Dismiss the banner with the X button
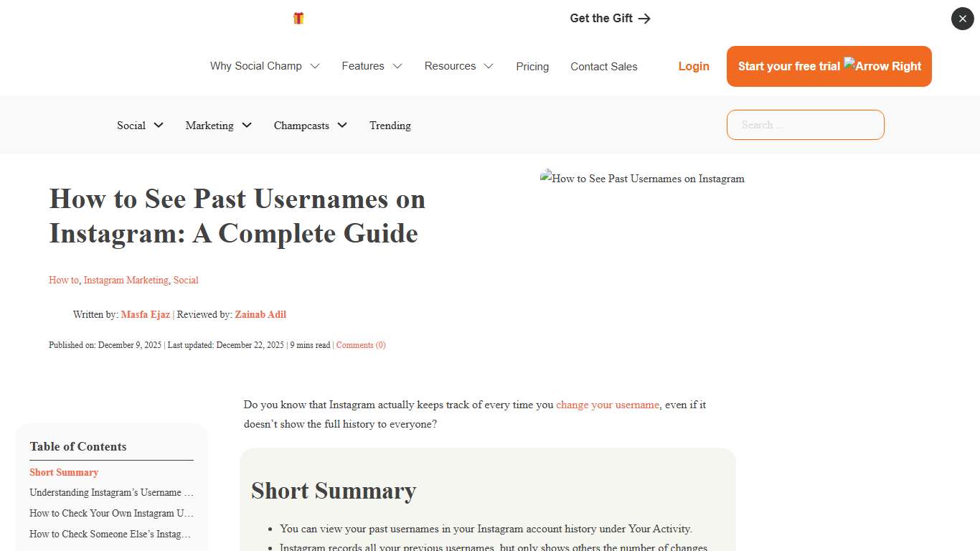This screenshot has width=980, height=551. (x=962, y=19)
